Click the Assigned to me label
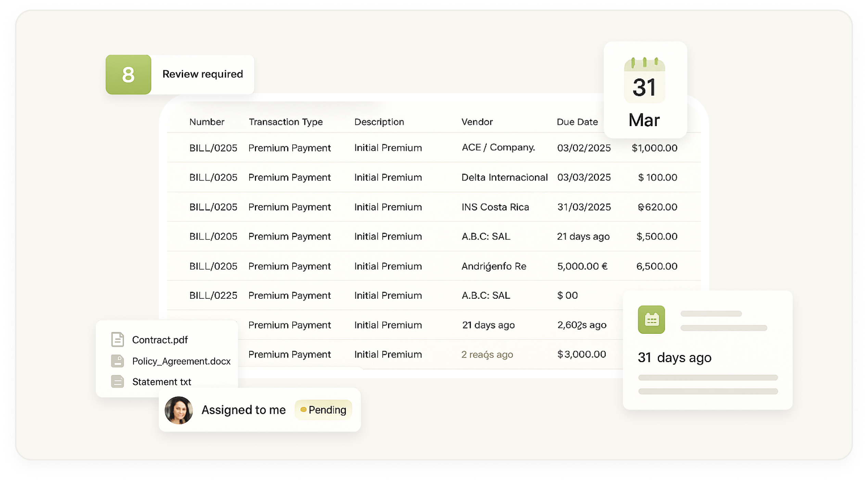868x481 pixels. (x=243, y=410)
